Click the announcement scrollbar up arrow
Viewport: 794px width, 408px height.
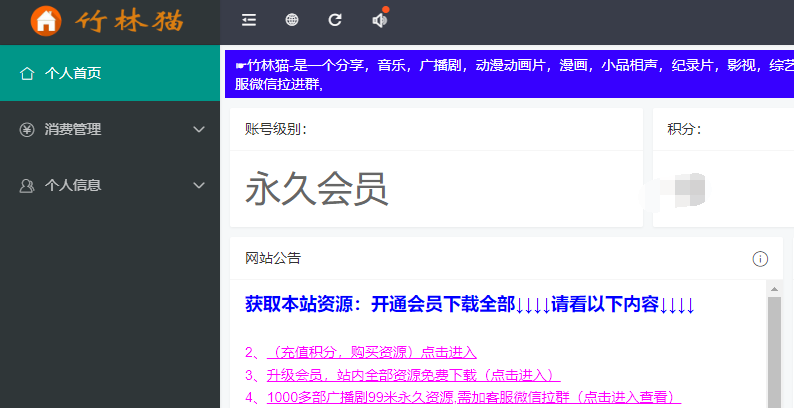(x=774, y=290)
